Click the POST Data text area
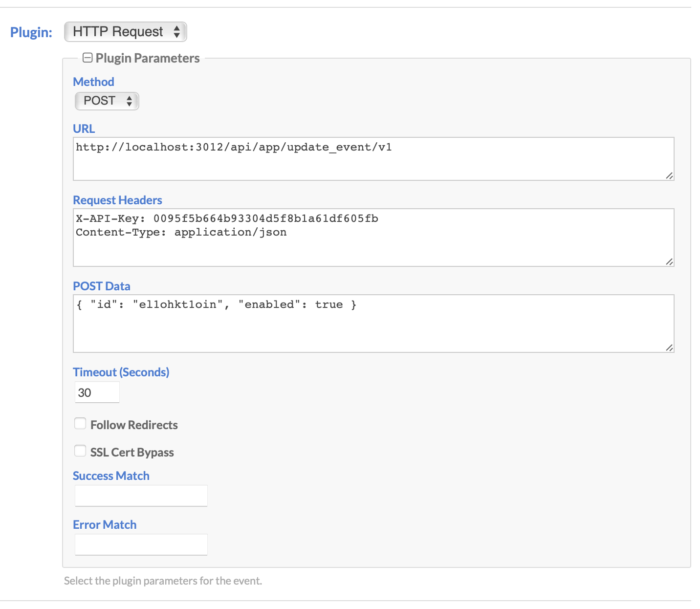The image size is (700, 609). coord(373,324)
